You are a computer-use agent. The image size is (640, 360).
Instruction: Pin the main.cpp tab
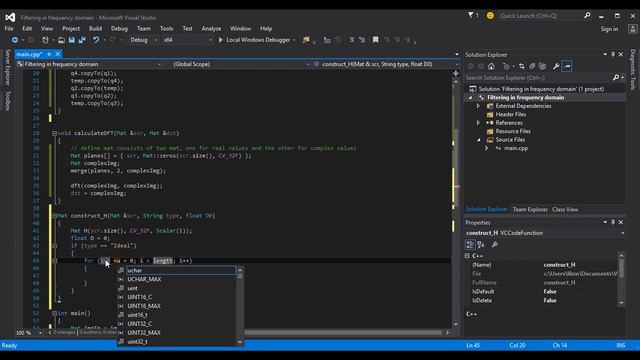[49, 54]
